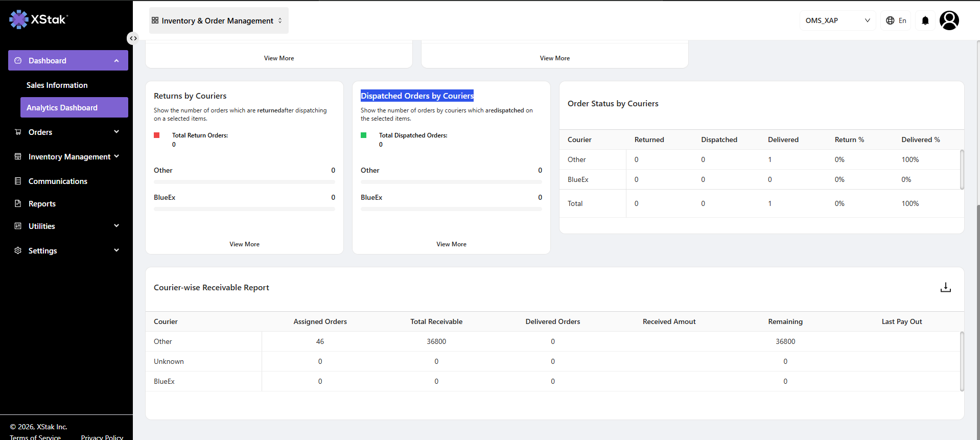
Task: Click the Reports document icon in sidebar
Action: pyautogui.click(x=18, y=203)
